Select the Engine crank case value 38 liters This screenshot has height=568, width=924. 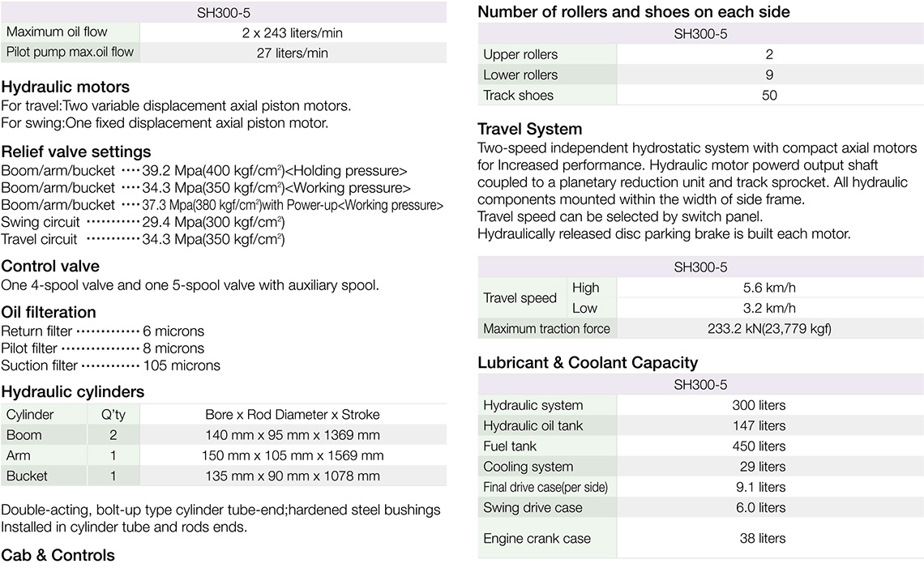pyautogui.click(x=762, y=538)
